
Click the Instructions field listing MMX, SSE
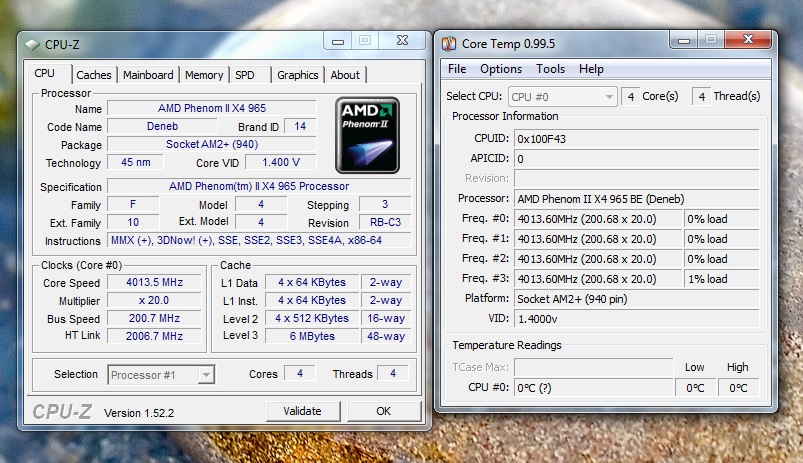tap(259, 240)
